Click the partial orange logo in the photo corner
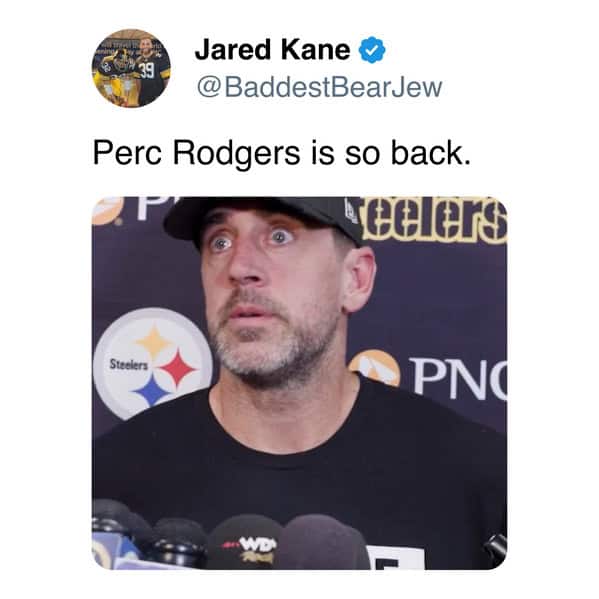599x599 pixels. point(108,210)
